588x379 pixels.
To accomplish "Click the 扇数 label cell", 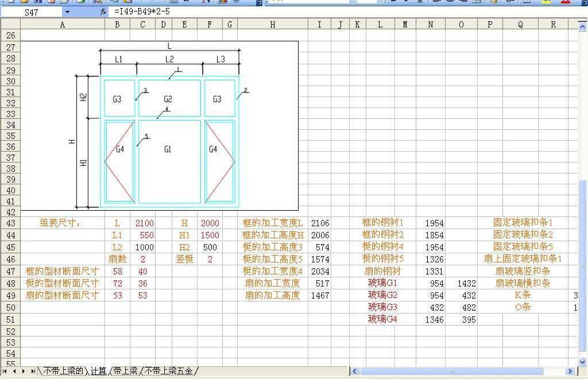I will [x=117, y=259].
